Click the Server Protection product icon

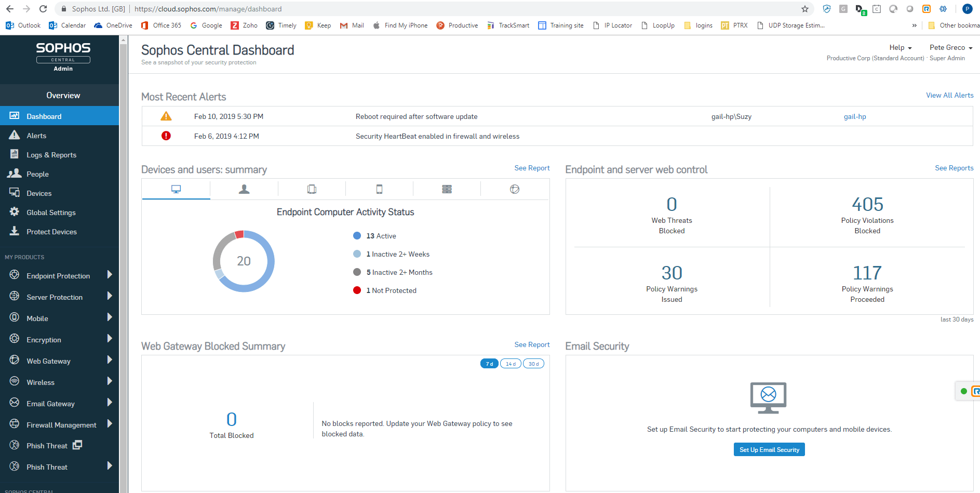[15, 296]
